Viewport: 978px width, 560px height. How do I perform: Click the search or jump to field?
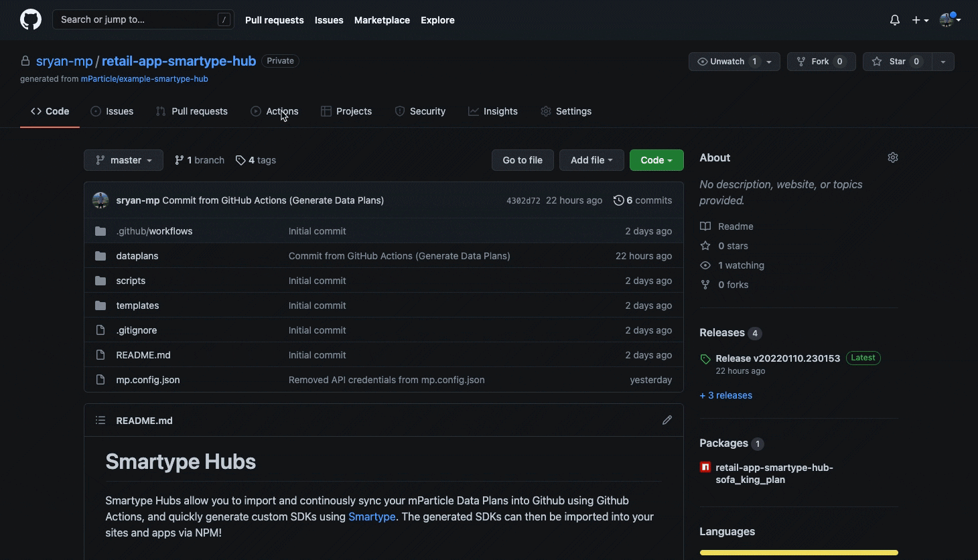tap(143, 19)
